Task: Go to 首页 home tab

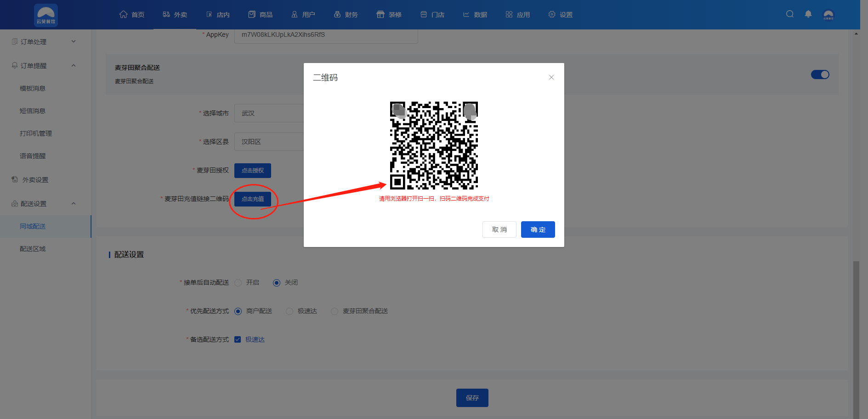Action: click(x=132, y=15)
